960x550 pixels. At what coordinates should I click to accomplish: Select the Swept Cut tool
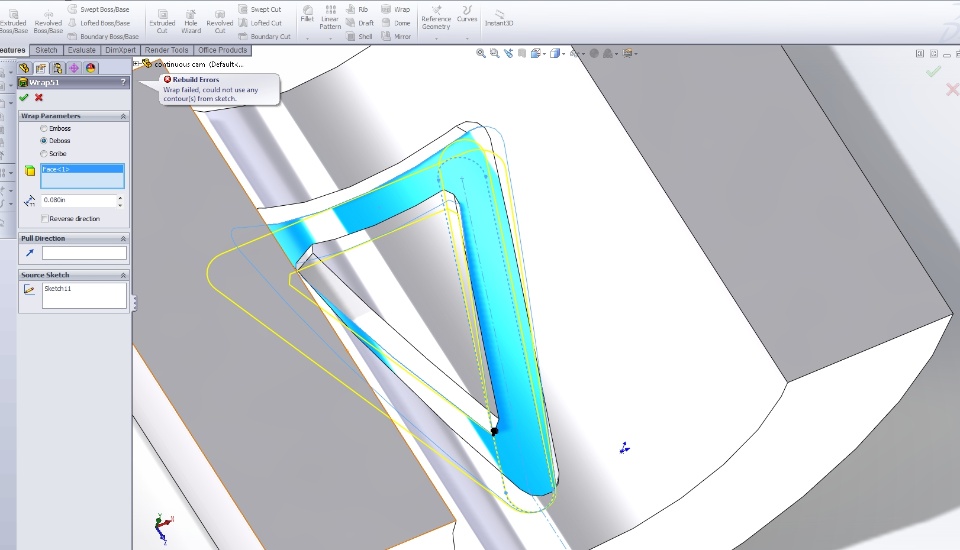(260, 9)
